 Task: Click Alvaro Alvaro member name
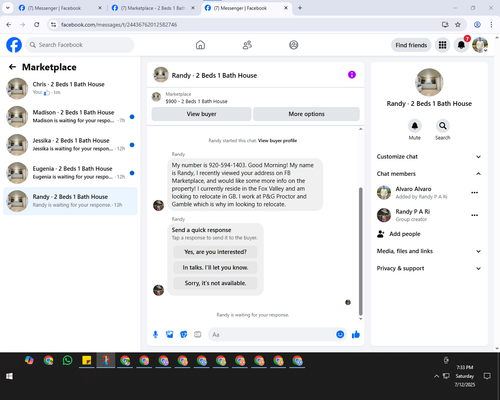pos(413,189)
